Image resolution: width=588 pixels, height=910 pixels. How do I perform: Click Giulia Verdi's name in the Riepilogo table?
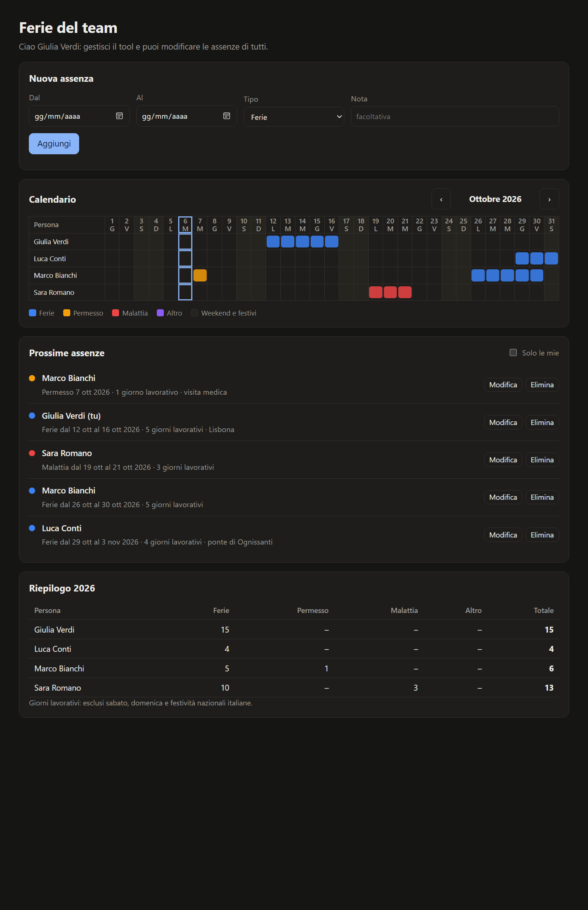(54, 629)
